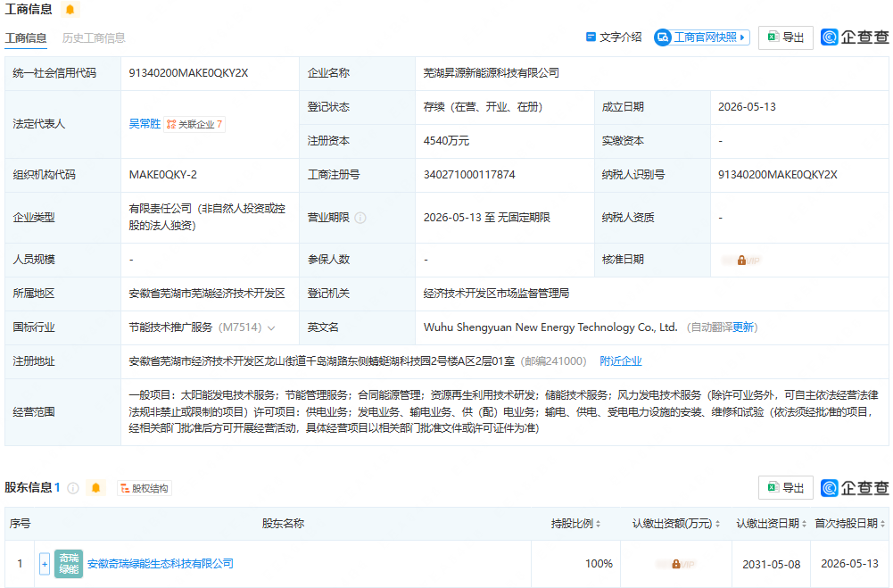This screenshot has width=893, height=588.
Task: Select 所属地区 value 安徽省芜湖市芜湖经济技术开发区
Action: click(x=207, y=294)
